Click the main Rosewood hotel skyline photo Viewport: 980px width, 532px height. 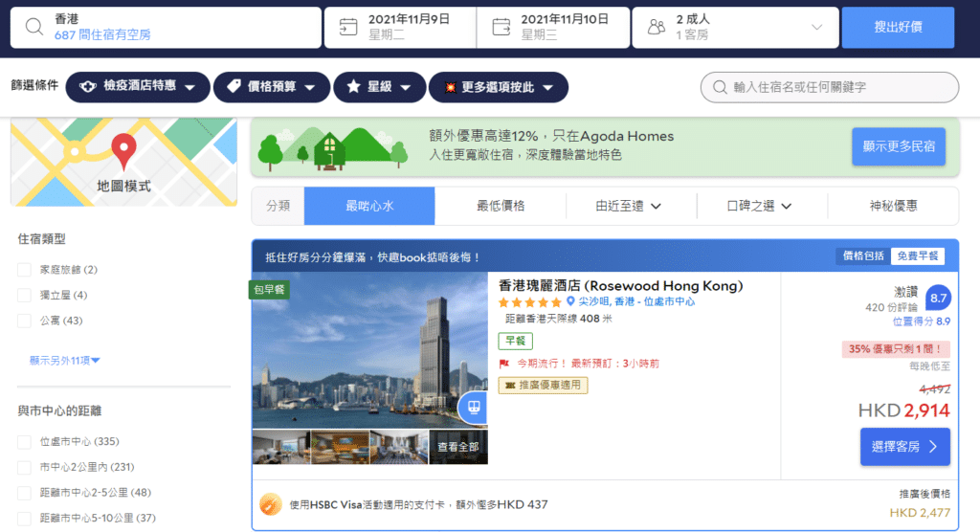click(370, 350)
